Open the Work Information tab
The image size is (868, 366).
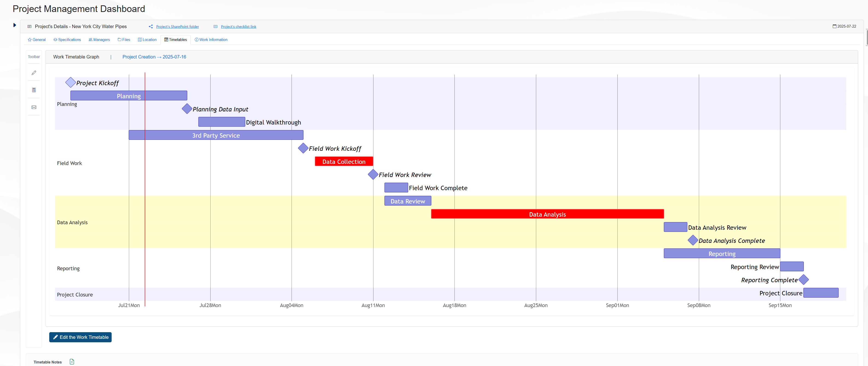(211, 40)
